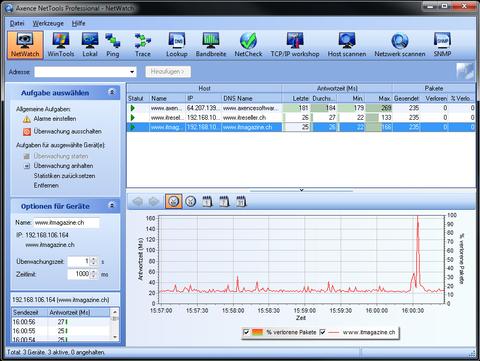Click the Alarme einstellen link
Viewport: 480px width, 361px height.
55,119
